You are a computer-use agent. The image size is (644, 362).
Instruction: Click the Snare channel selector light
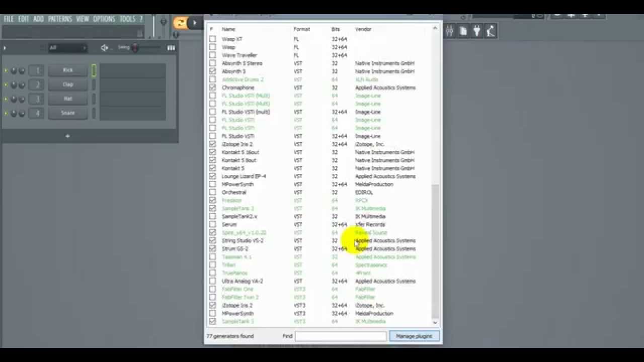[94, 113]
